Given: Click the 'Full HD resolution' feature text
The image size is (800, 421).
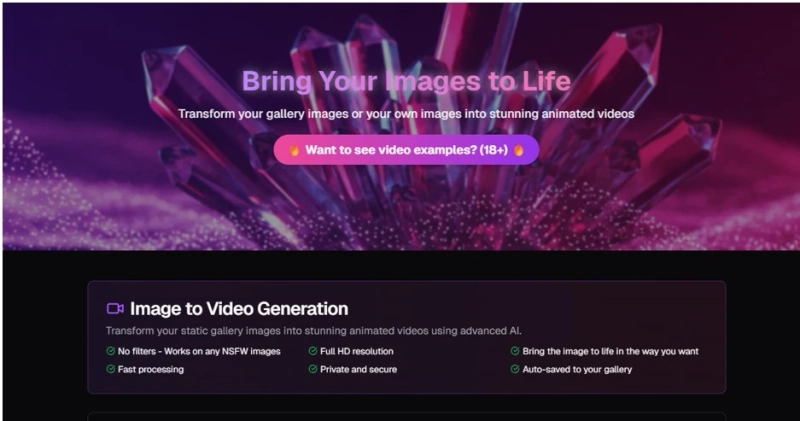Looking at the screenshot, I should coord(357,351).
